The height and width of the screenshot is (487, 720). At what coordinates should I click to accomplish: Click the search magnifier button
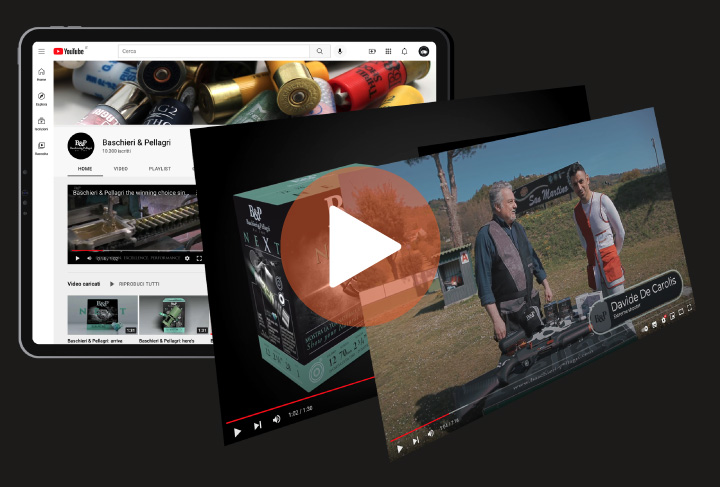point(320,51)
